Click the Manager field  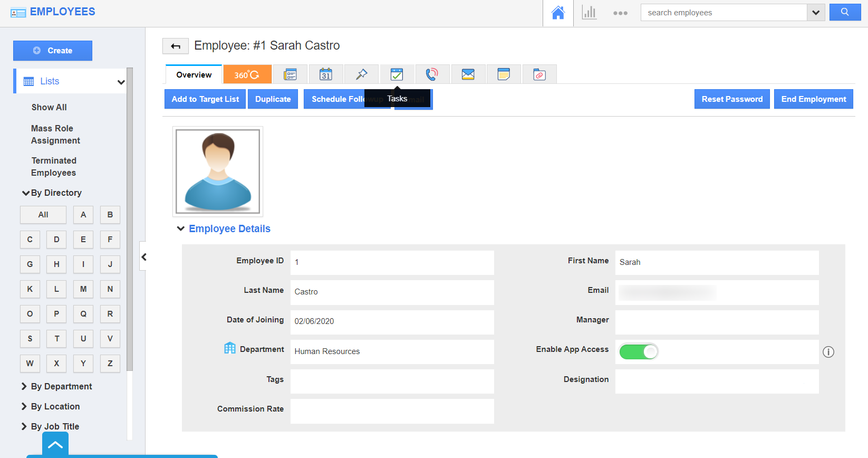pyautogui.click(x=717, y=322)
